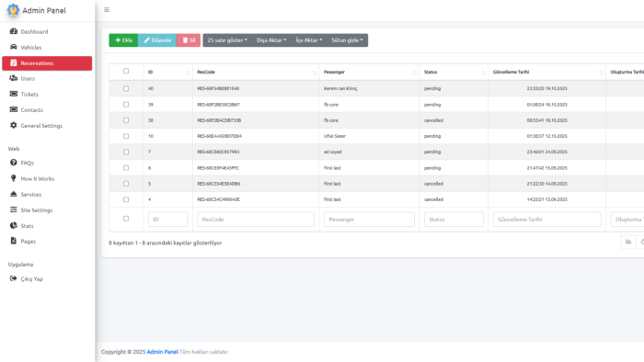Screen dimensions: 644x362
Task: Click the ResCode column header label
Action: click(x=206, y=72)
